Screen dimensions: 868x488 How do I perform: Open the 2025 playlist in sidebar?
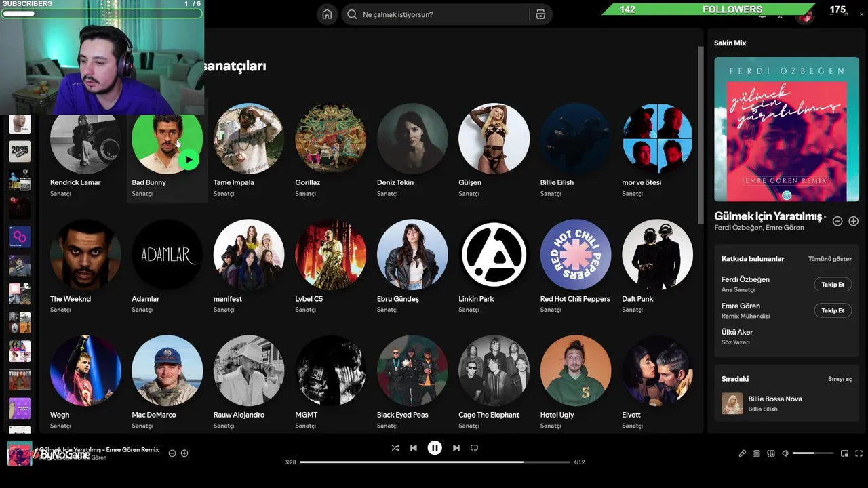pos(20,151)
